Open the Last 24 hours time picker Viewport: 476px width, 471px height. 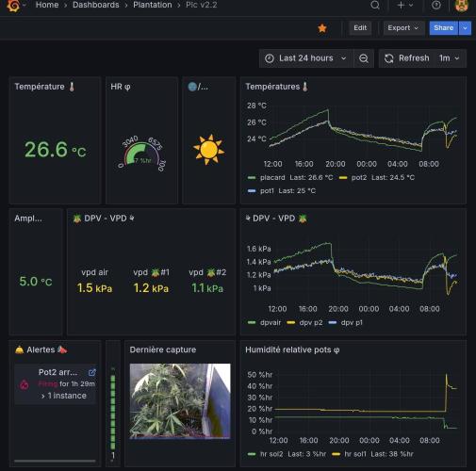(x=304, y=58)
